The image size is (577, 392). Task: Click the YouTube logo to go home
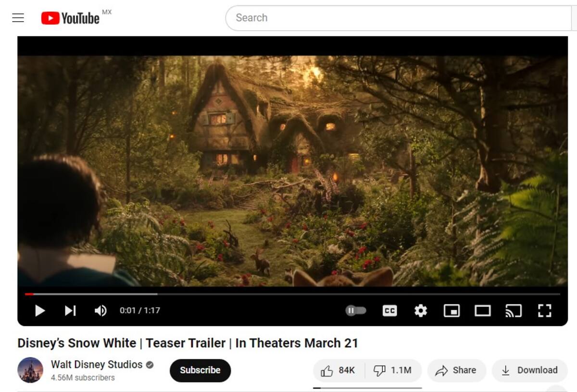point(70,18)
